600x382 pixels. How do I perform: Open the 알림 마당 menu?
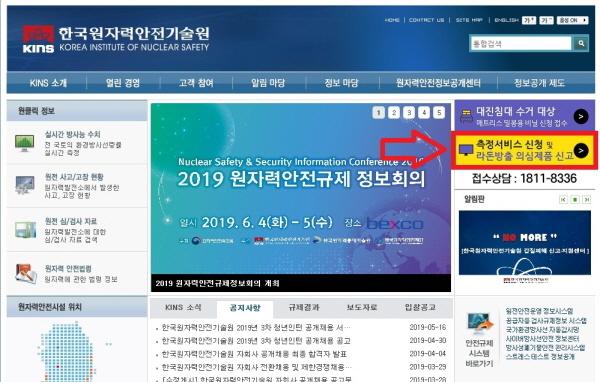click(x=268, y=83)
